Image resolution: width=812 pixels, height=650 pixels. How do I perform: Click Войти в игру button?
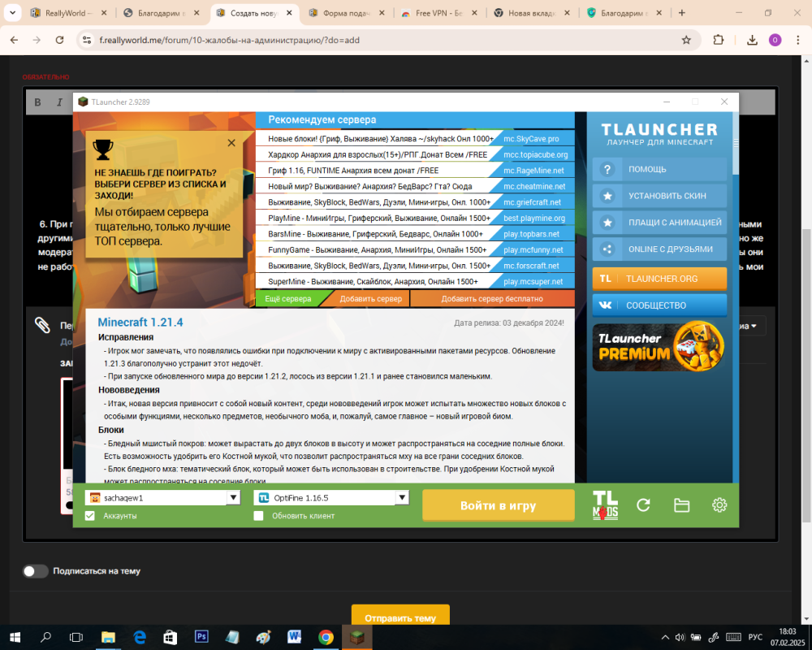pos(499,505)
